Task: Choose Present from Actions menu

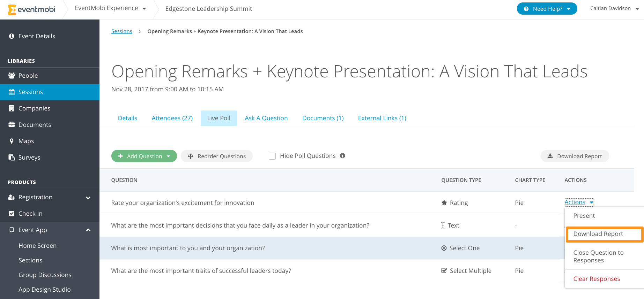Action: coord(604,216)
